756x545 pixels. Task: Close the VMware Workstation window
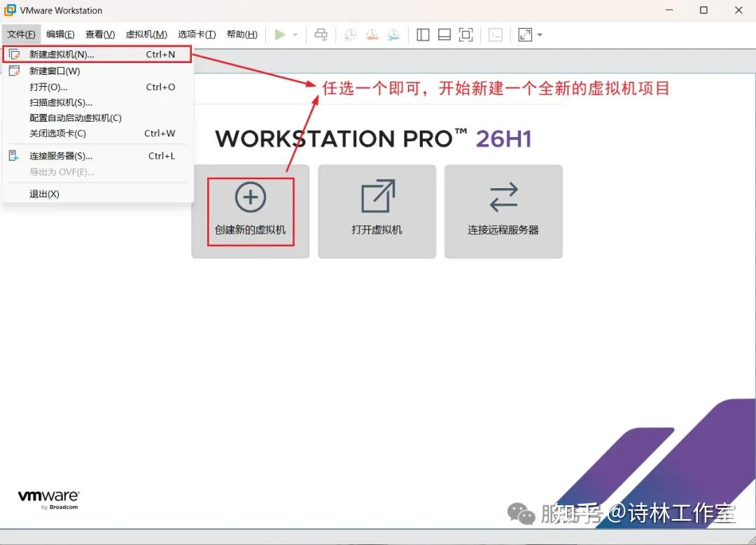738,10
